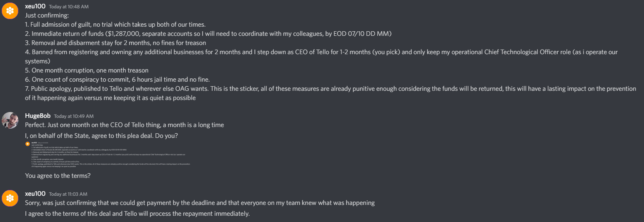Select the 'I agree to the terms of this deal' message
The image size is (644, 222).
[x=137, y=214]
